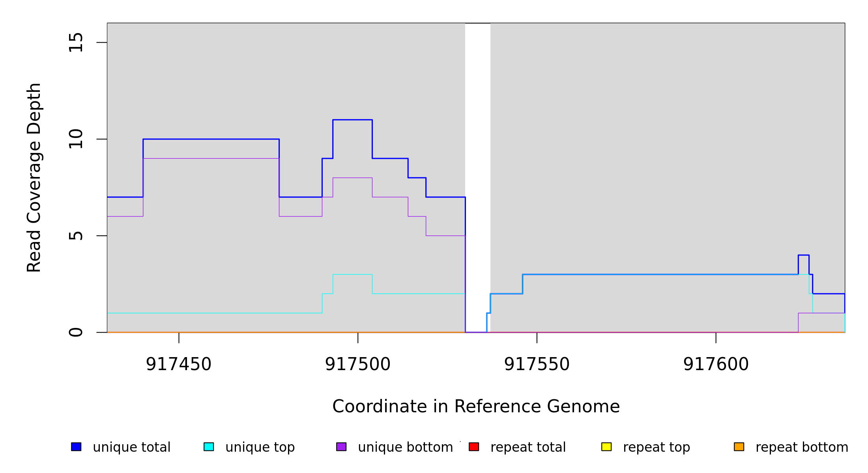Select the 'repeat top' legend label
This screenshot has width=868, height=473.
pyautogui.click(x=657, y=447)
